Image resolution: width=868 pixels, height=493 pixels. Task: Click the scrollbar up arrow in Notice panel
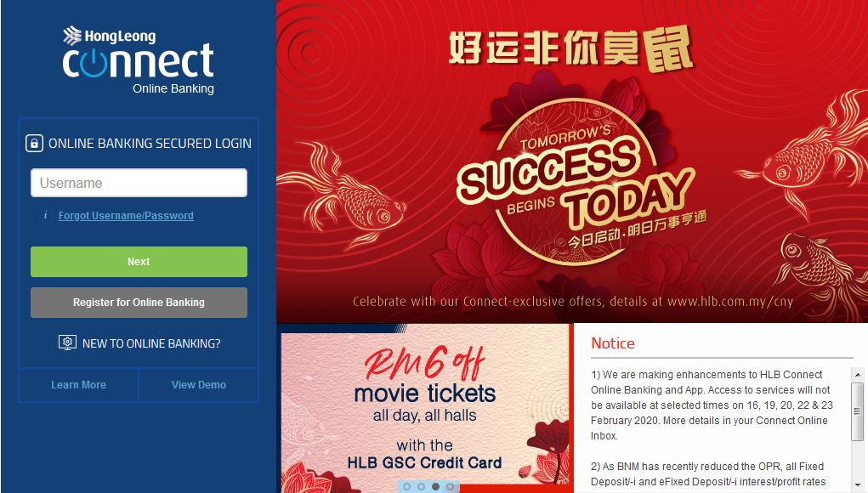pyautogui.click(x=858, y=375)
